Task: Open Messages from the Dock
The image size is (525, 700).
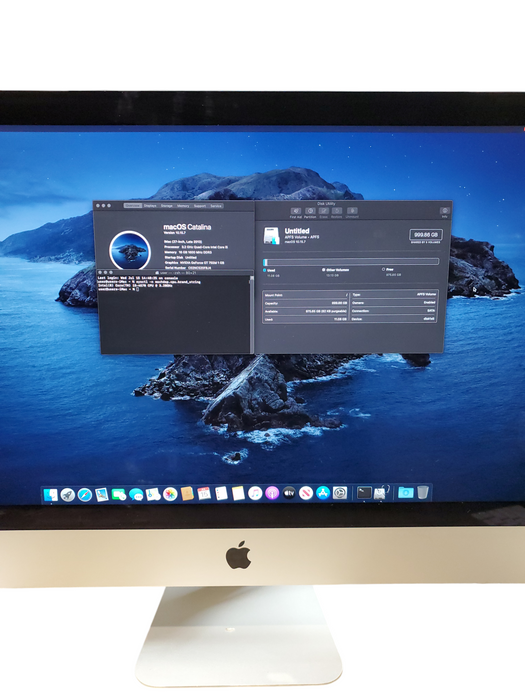Action: tap(136, 494)
